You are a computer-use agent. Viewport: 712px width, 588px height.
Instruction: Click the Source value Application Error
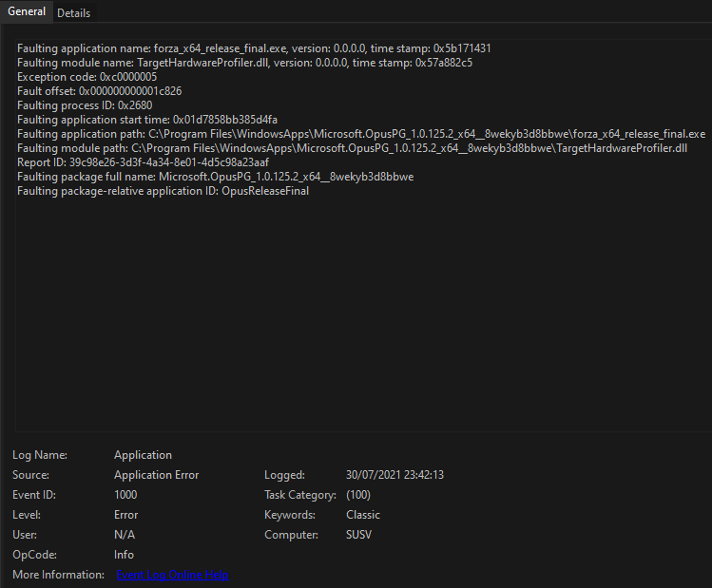[x=157, y=475]
